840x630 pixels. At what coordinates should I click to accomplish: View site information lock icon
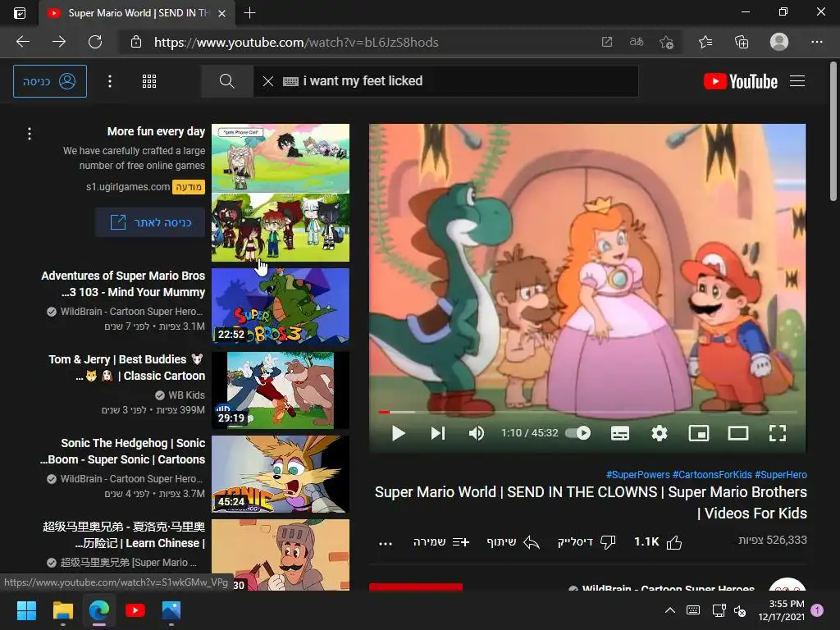pyautogui.click(x=136, y=42)
